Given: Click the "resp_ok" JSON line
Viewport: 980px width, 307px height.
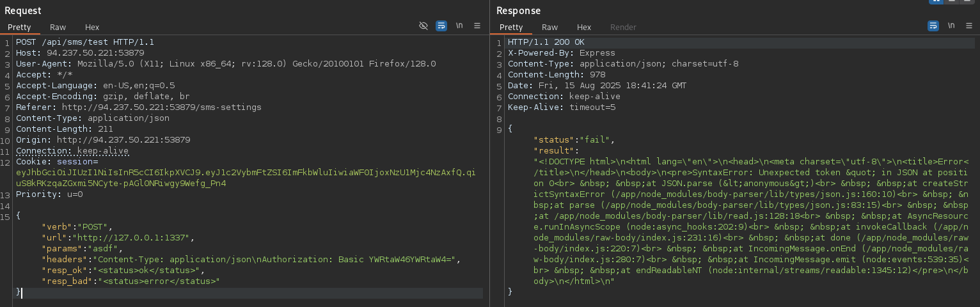Looking at the screenshot, I should click(x=123, y=271).
